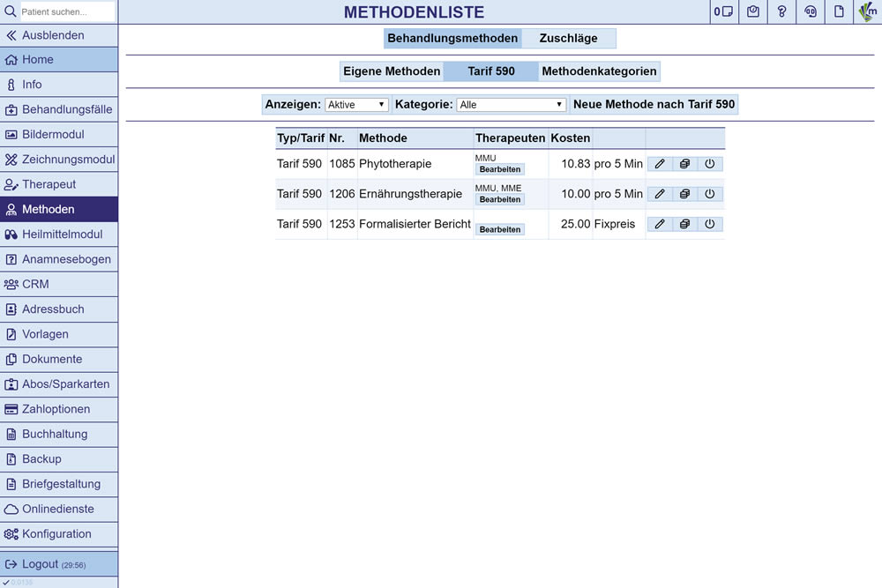Click the blank document icon in top bar
Screen dimensions: 882x588
click(x=840, y=11)
